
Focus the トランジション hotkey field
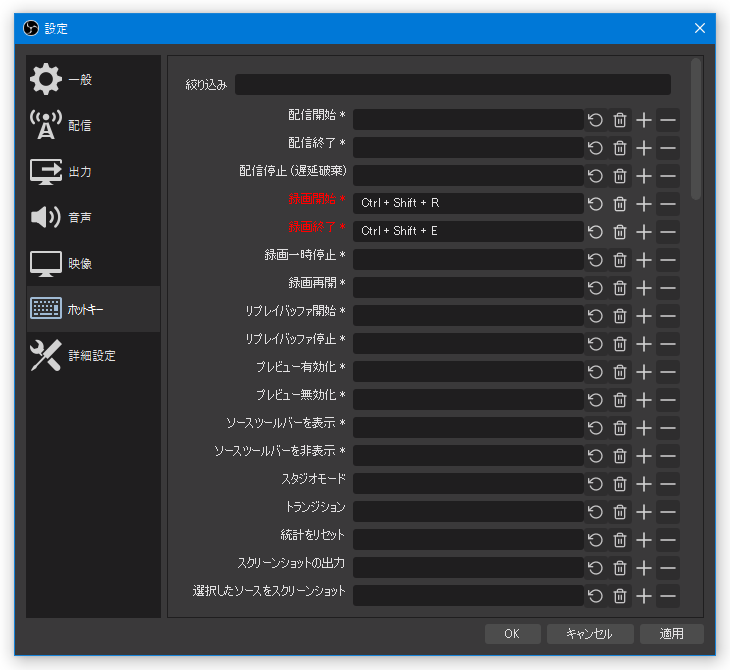click(468, 512)
